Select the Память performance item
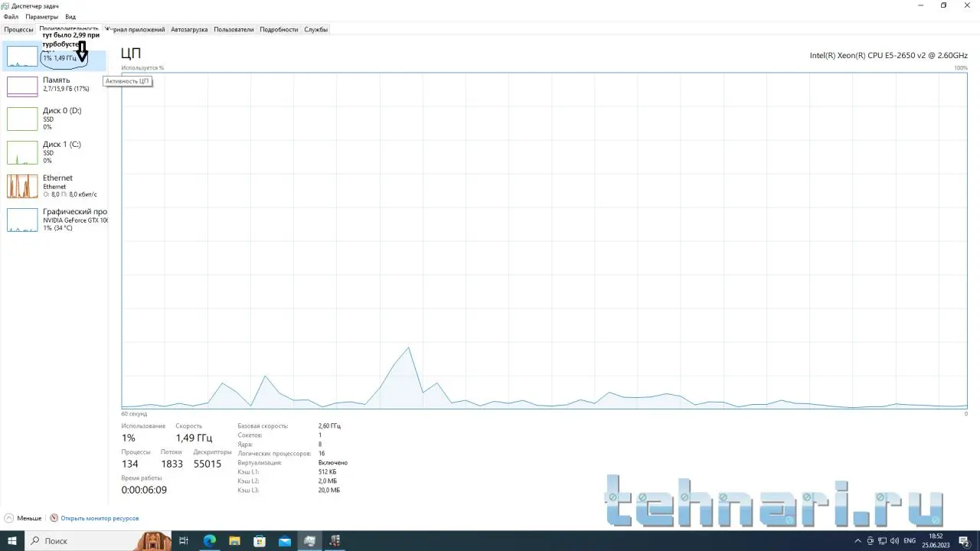The width and height of the screenshot is (980, 551). click(55, 86)
